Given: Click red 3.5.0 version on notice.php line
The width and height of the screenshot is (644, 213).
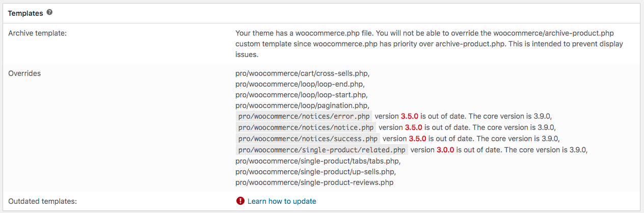Looking at the screenshot, I should [413, 127].
